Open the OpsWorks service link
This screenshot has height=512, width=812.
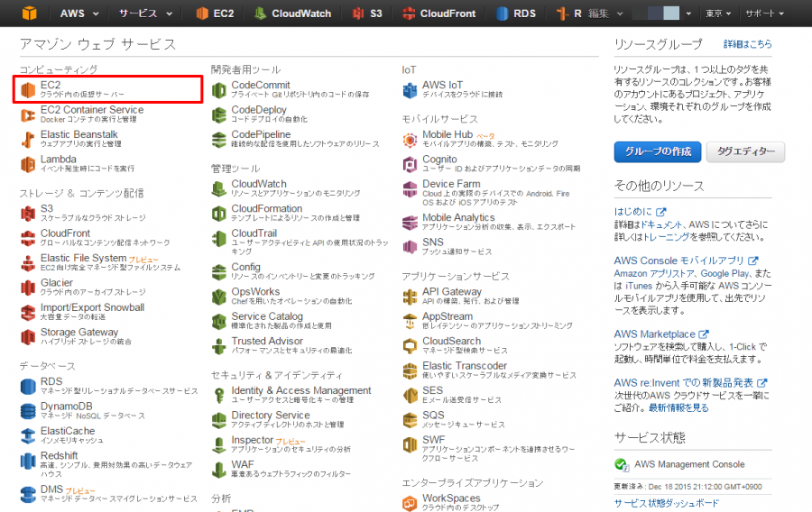tap(255, 292)
